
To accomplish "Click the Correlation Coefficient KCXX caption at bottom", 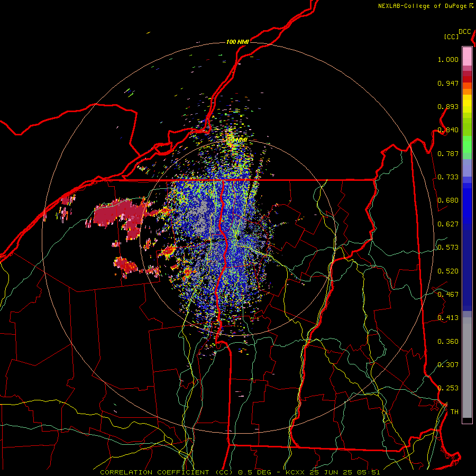I will tap(240, 472).
